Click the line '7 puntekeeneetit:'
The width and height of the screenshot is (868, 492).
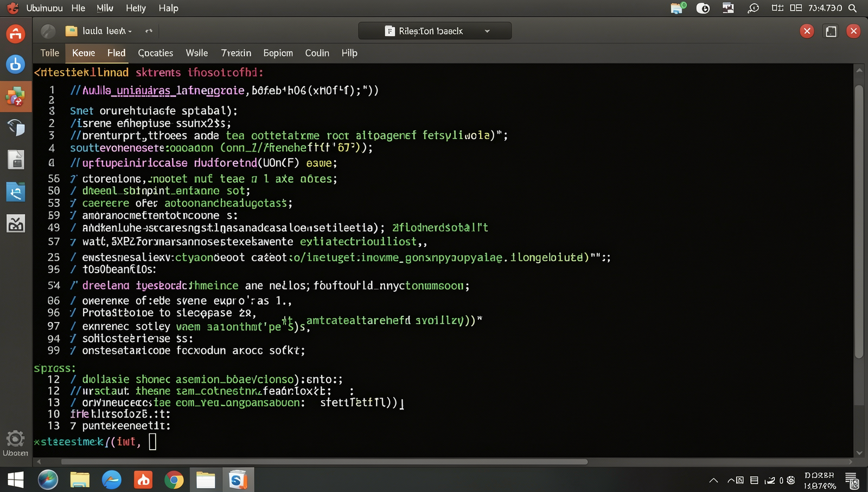[120, 426]
